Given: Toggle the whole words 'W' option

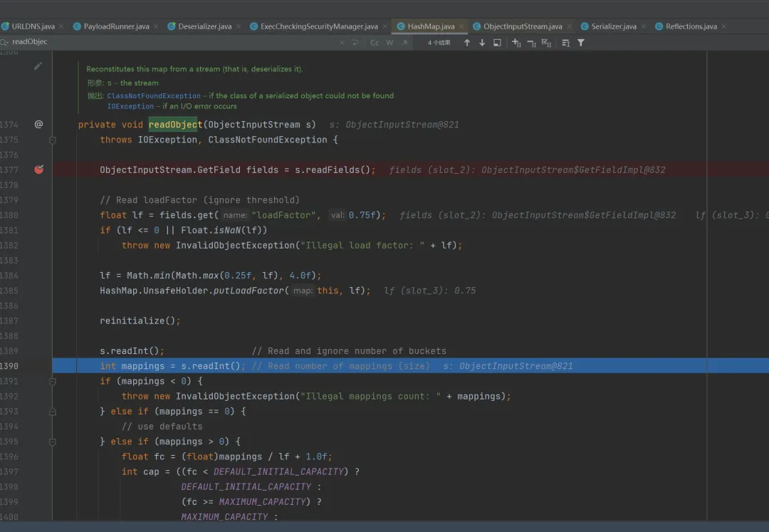Looking at the screenshot, I should (389, 43).
